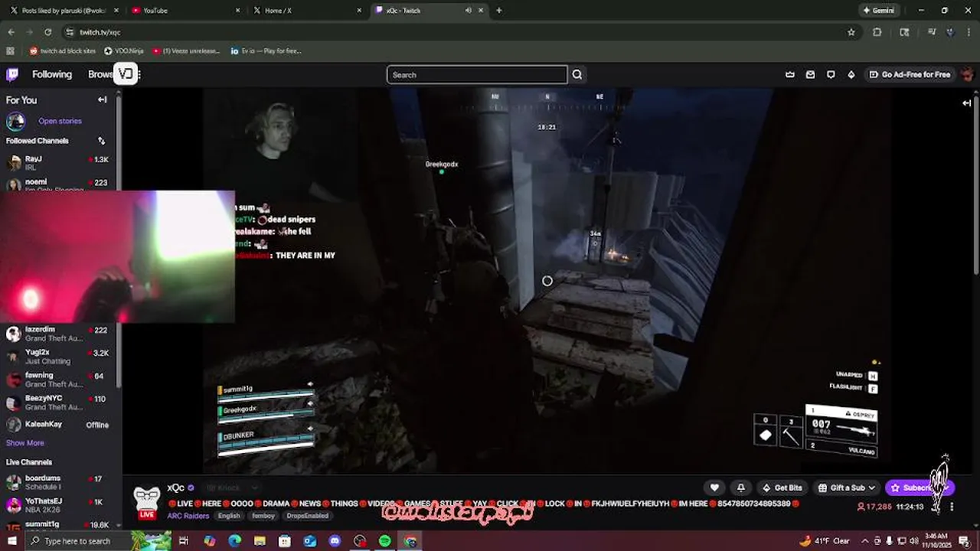Viewport: 980px width, 551px height.
Task: Click the English tag
Action: coord(229,516)
